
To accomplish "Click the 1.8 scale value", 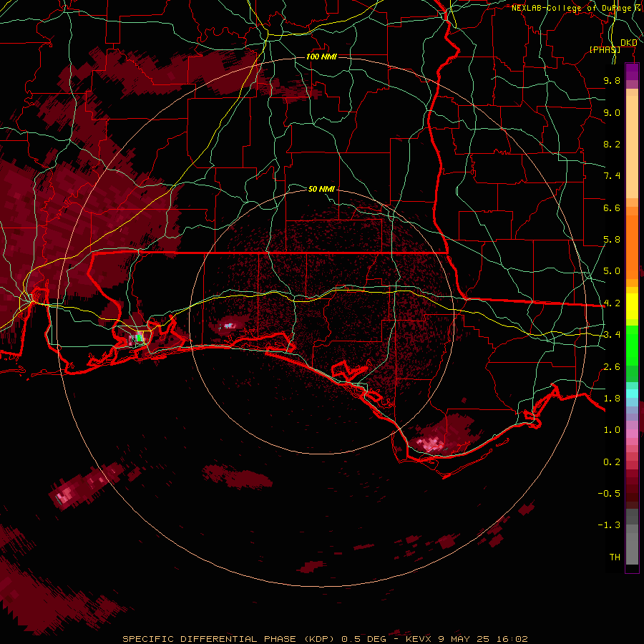I will tap(612, 399).
